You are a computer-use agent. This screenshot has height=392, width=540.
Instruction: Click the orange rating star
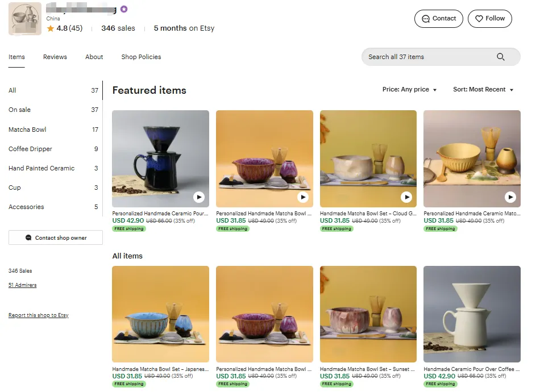pos(51,28)
